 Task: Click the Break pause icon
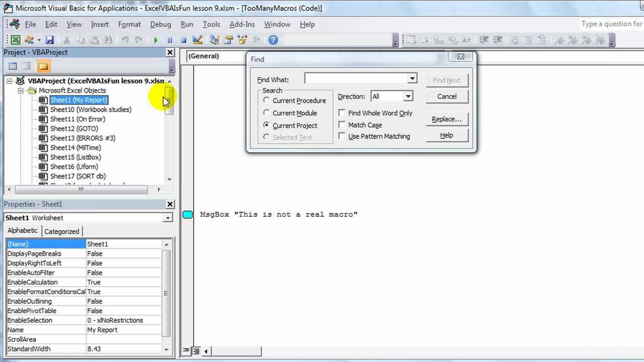click(x=170, y=40)
